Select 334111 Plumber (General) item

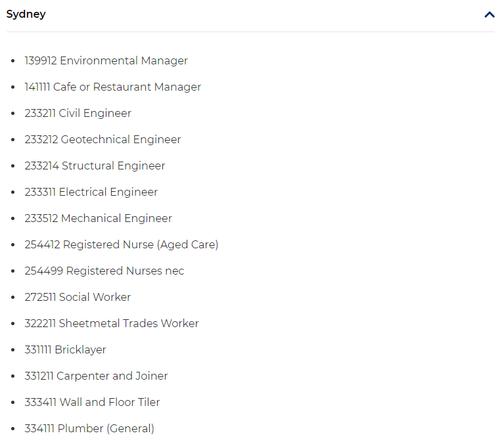pyautogui.click(x=89, y=429)
